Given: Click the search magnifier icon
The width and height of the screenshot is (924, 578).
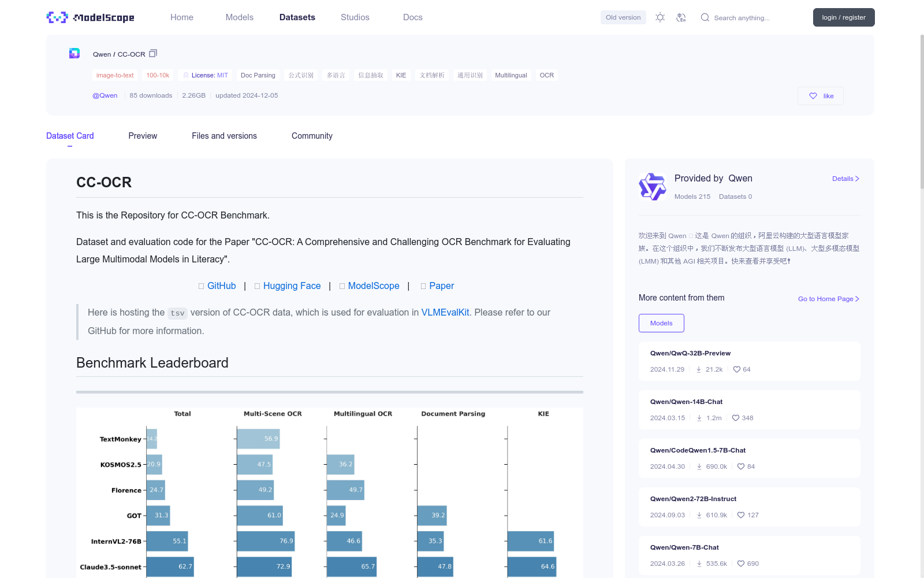Looking at the screenshot, I should (705, 17).
